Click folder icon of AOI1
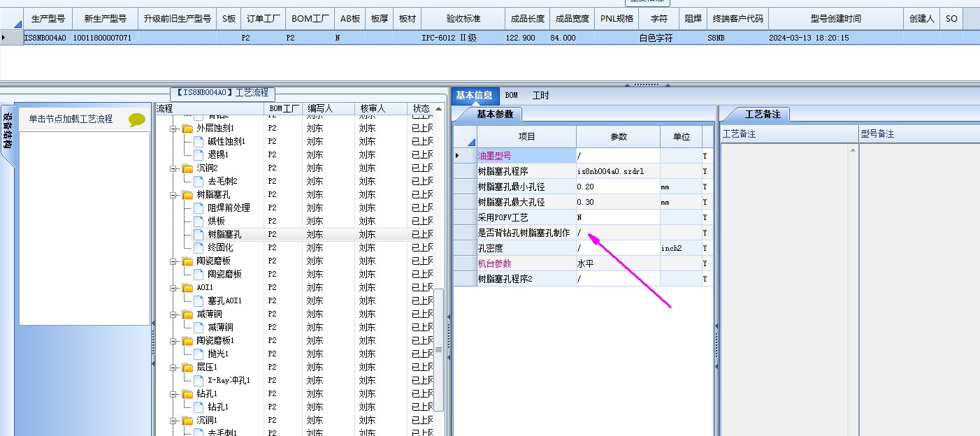Viewport: 980px width, 436px height. (187, 288)
